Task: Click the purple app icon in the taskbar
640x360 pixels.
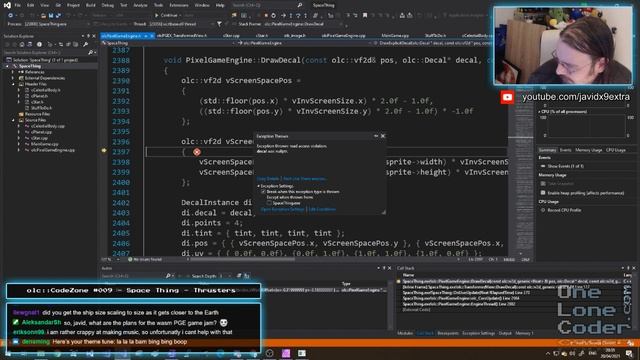Action: pos(286,353)
